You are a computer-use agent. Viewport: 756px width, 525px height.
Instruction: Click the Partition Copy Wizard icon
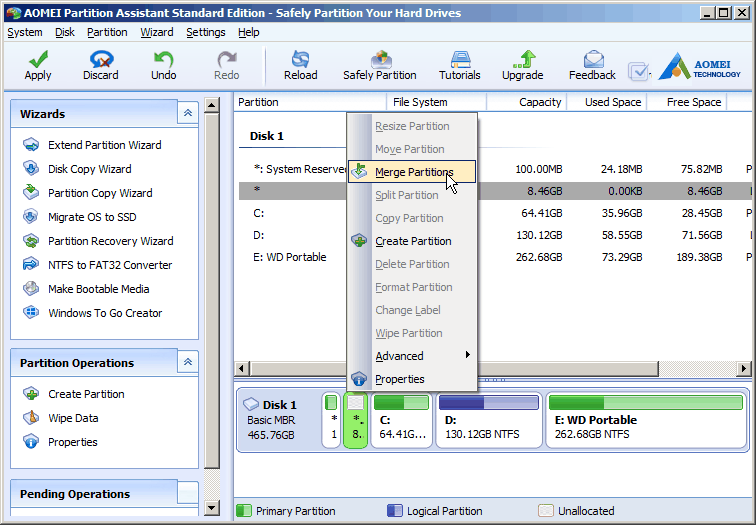tap(31, 192)
